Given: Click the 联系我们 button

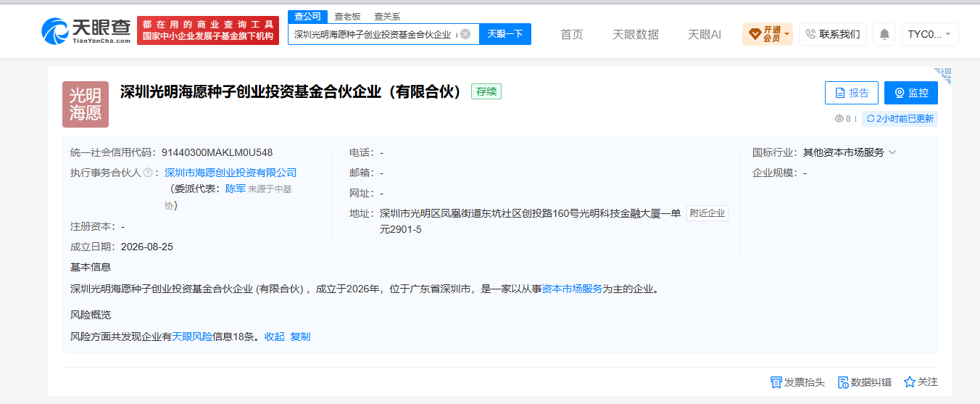Looking at the screenshot, I should pyautogui.click(x=833, y=34).
